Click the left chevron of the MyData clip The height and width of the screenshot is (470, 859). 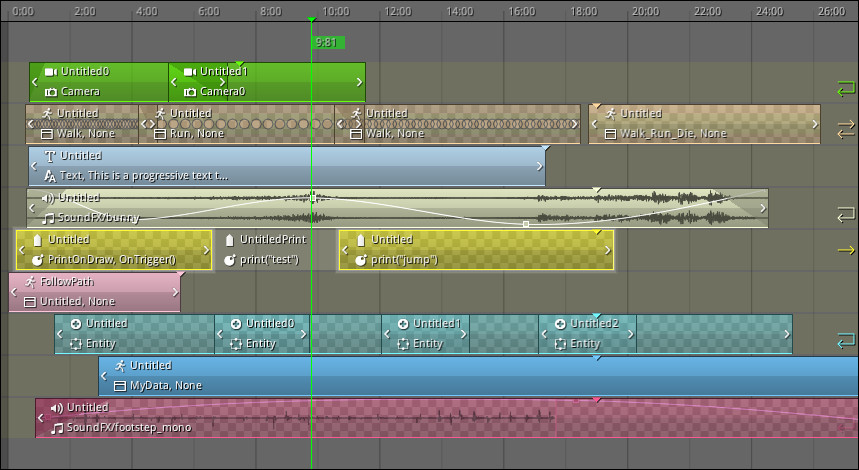tap(104, 376)
